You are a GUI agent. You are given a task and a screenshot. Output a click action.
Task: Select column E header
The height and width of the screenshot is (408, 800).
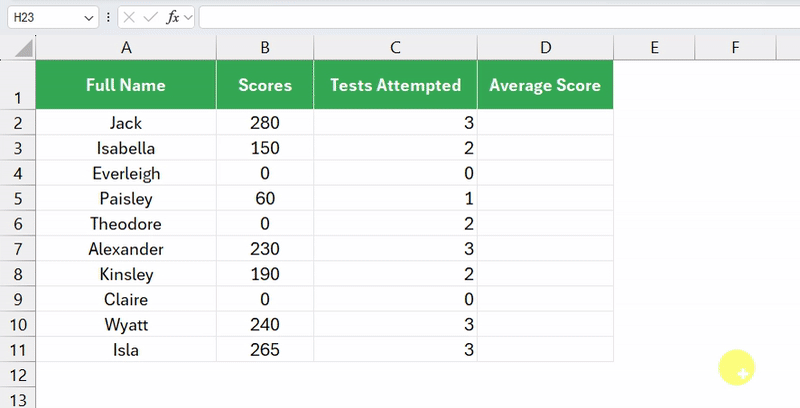click(x=654, y=48)
